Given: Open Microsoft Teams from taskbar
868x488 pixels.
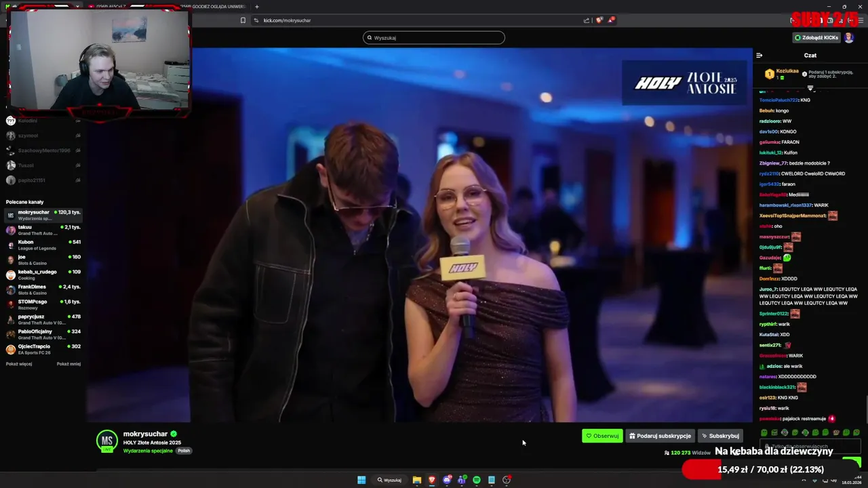Looking at the screenshot, I should pyautogui.click(x=462, y=480).
